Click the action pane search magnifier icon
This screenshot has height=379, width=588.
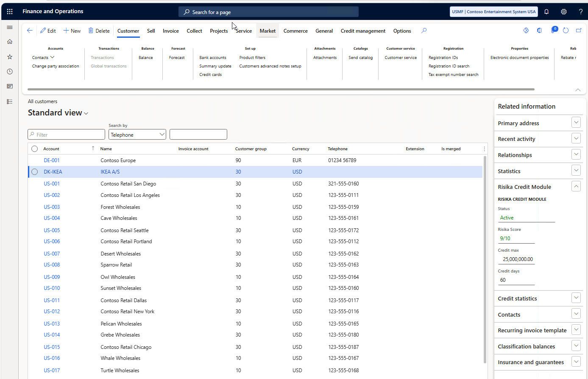[424, 31]
